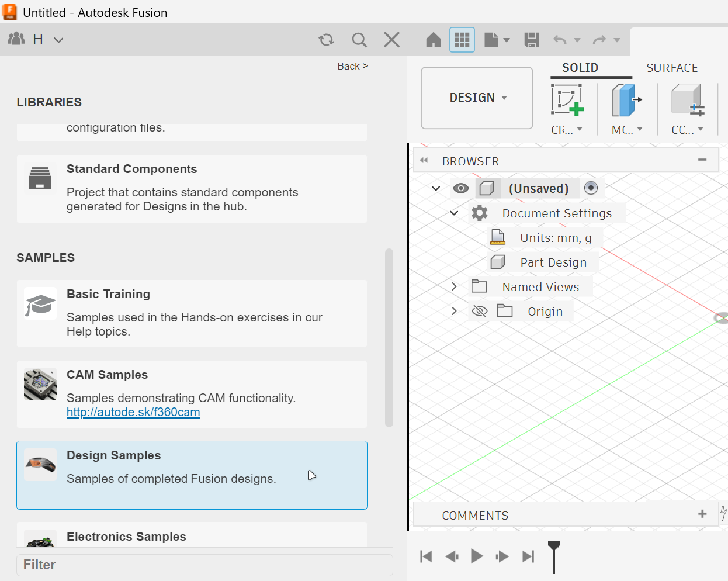Select the Origin label
Image resolution: width=728 pixels, height=581 pixels.
545,312
